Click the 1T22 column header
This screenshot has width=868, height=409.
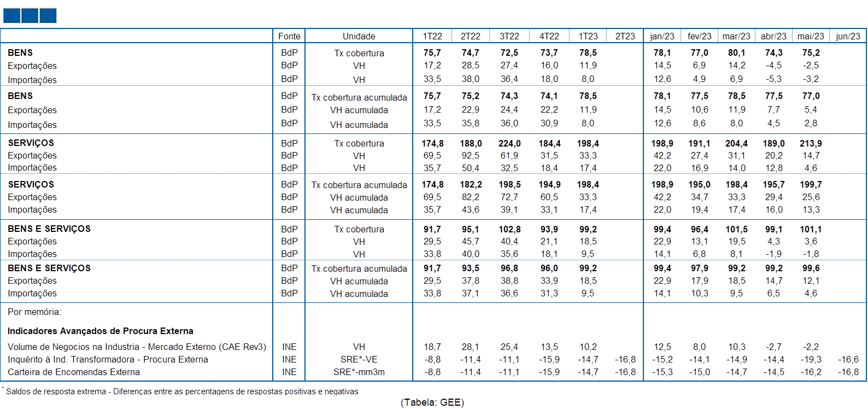pos(432,36)
